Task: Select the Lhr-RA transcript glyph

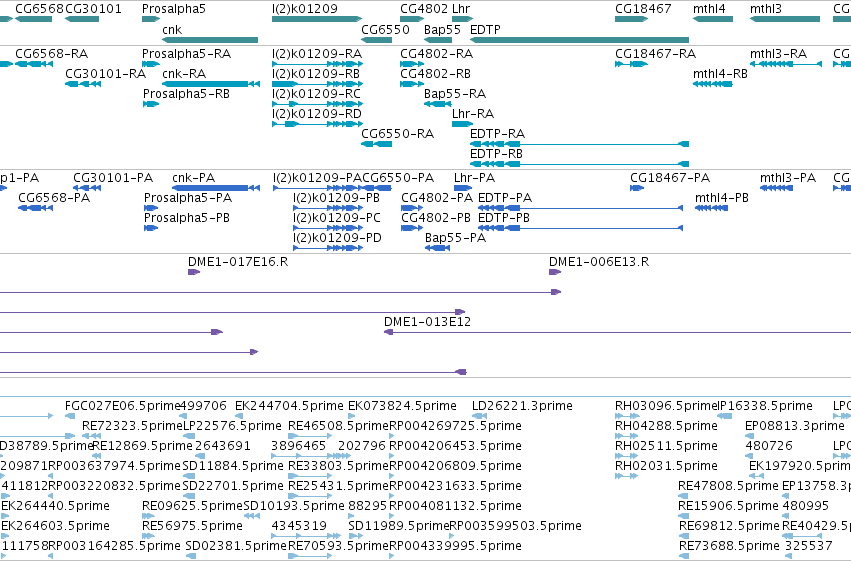Action: coord(462,124)
